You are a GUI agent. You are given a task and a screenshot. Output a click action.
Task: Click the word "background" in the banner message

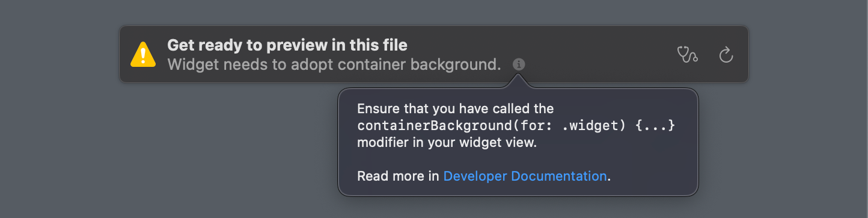[x=462, y=64]
